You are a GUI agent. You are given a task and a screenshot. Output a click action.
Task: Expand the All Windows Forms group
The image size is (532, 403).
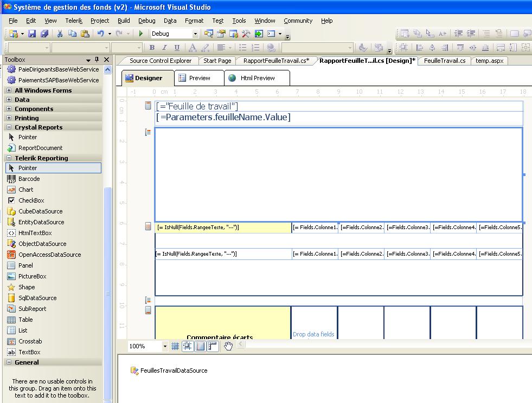click(9, 90)
